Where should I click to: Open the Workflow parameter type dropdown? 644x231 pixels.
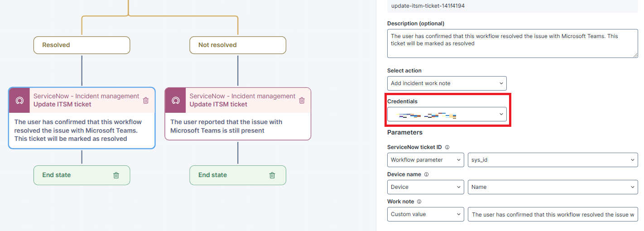tap(426, 160)
